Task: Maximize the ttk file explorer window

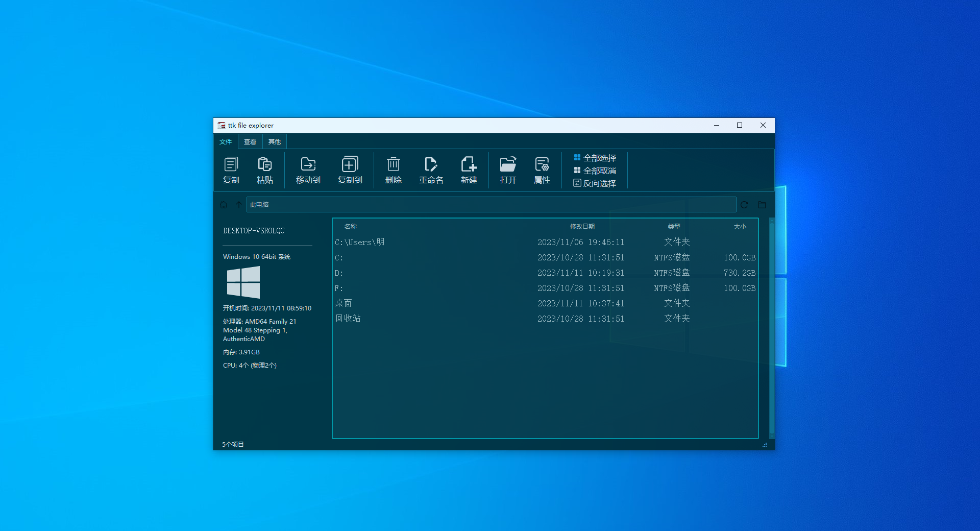Action: click(x=740, y=126)
